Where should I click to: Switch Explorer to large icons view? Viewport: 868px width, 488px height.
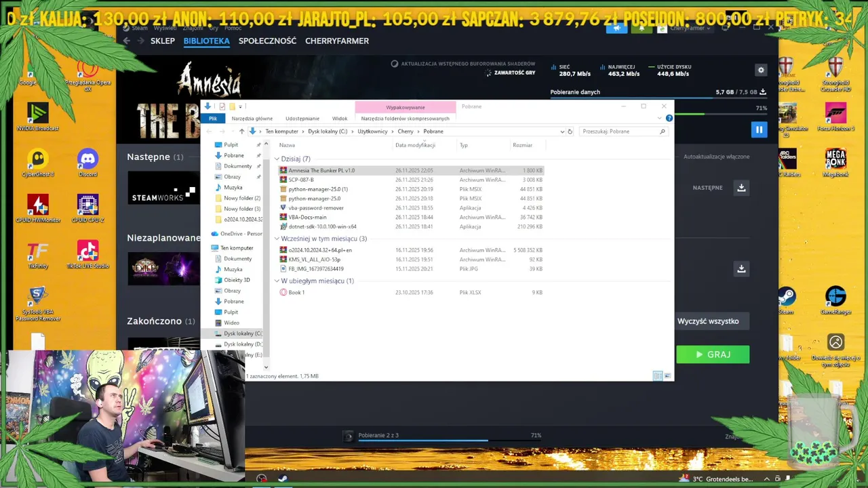tap(667, 375)
